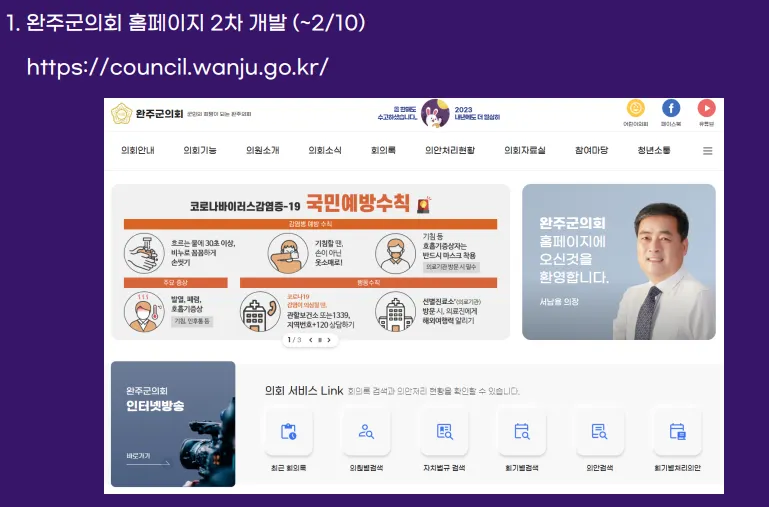Image resolution: width=769 pixels, height=507 pixels.
Task: Click the 완주군의회 인터넷방송 card
Action: (173, 424)
